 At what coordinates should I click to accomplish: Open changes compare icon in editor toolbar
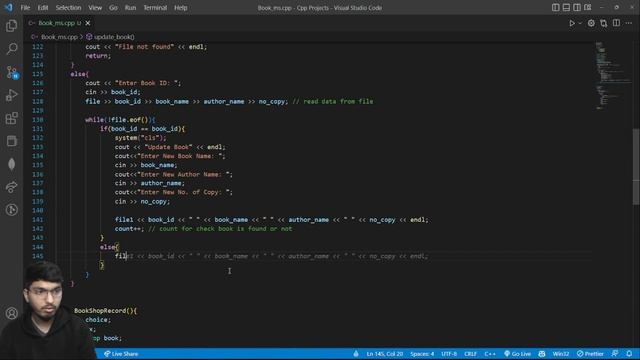(604, 23)
